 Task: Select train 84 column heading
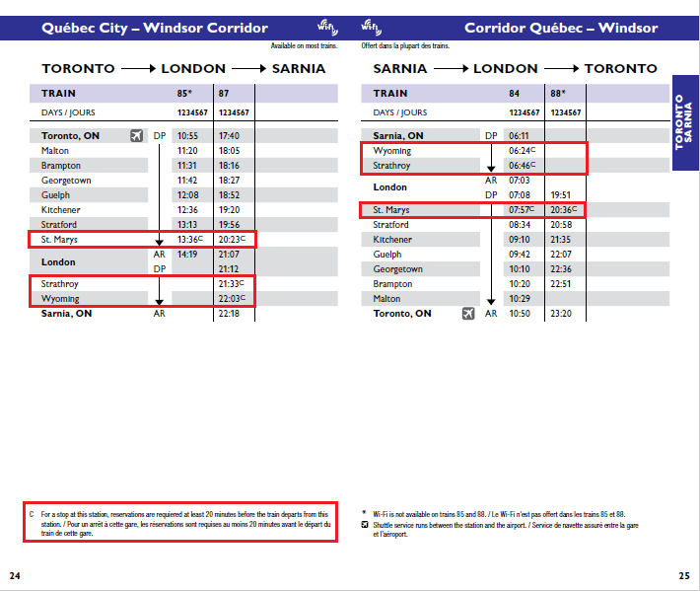514,94
